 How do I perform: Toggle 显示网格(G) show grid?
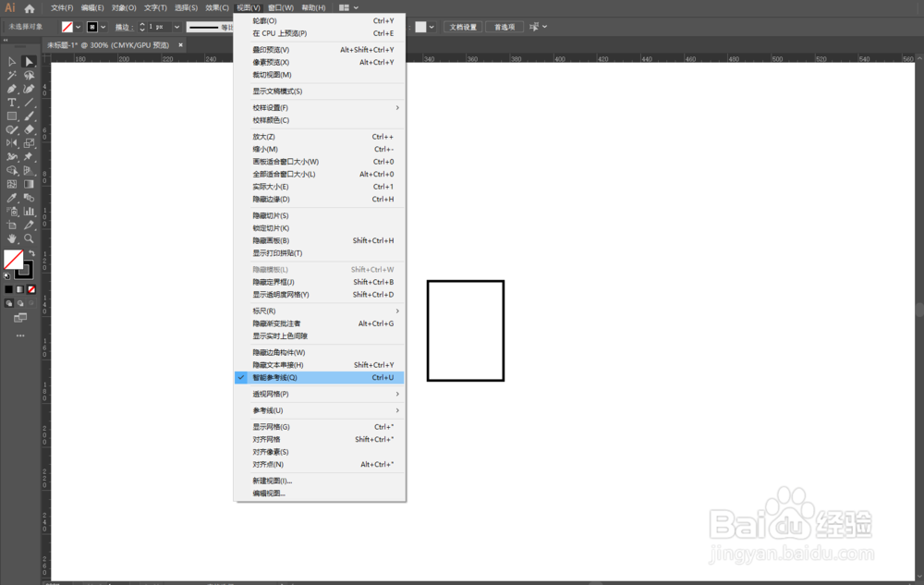click(319, 427)
